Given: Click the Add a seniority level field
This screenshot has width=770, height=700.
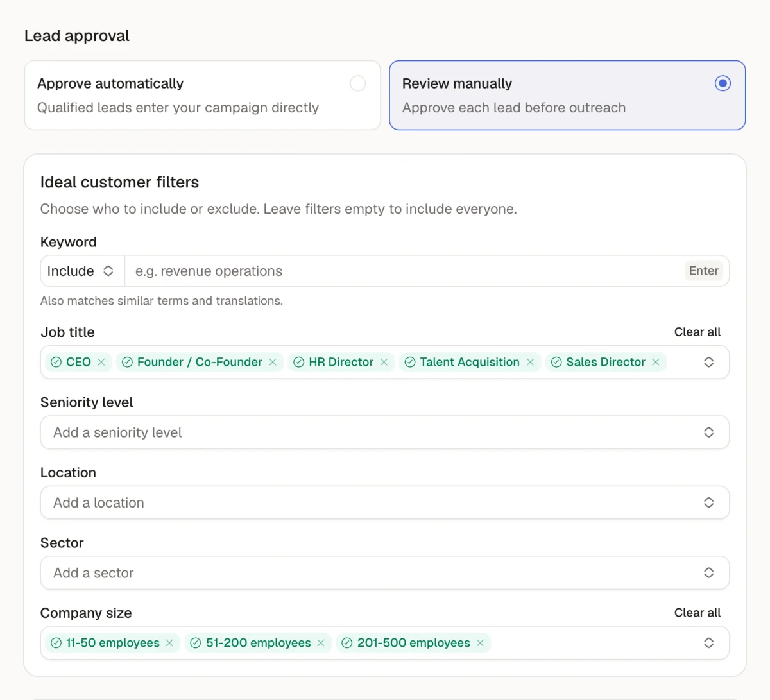Looking at the screenshot, I should pyautogui.click(x=385, y=432).
